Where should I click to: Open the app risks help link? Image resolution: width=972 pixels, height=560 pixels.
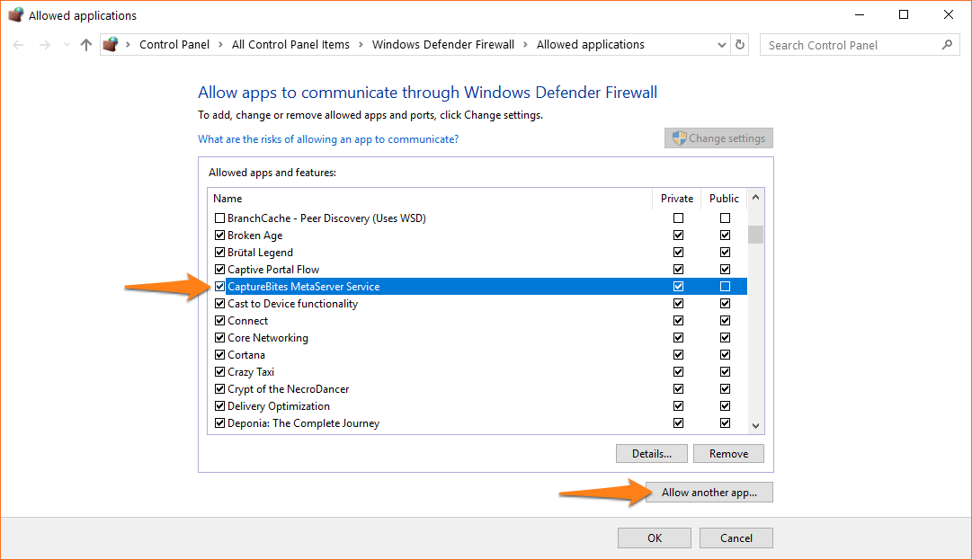coord(328,139)
